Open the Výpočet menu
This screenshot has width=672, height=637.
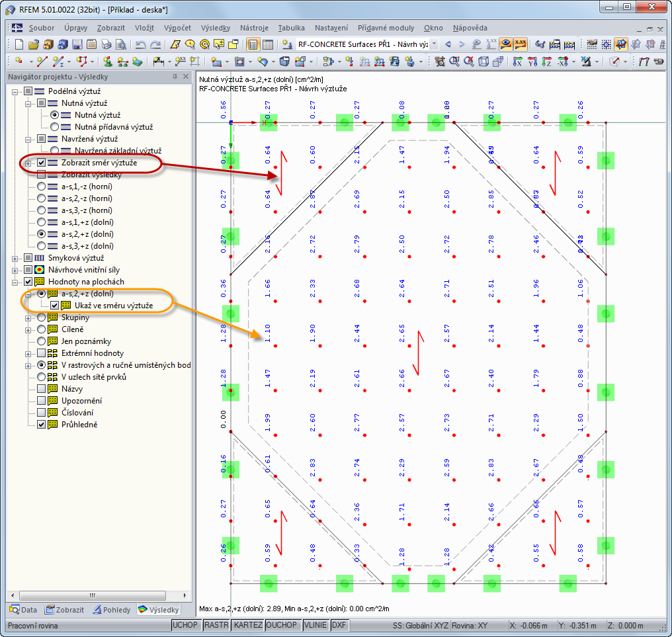[x=177, y=28]
